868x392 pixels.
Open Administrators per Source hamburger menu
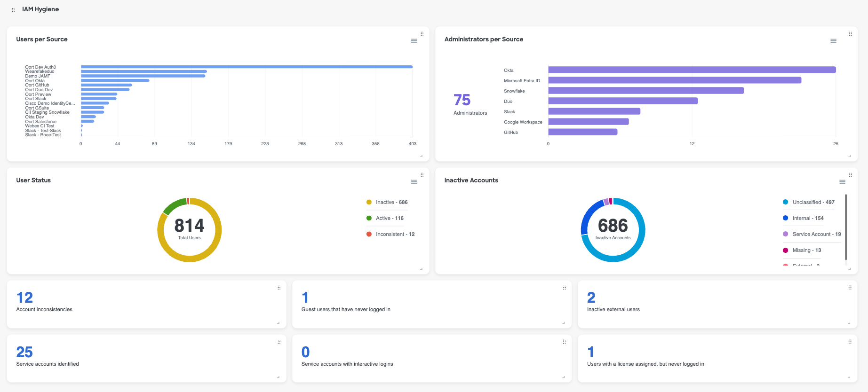(x=833, y=41)
